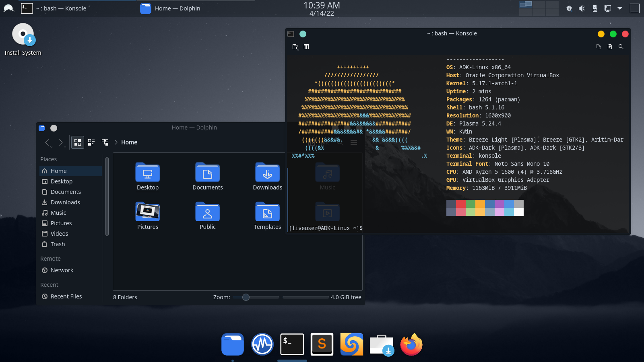This screenshot has height=362, width=644.
Task: Click split view icon in Konsole toolbar
Action: click(306, 47)
